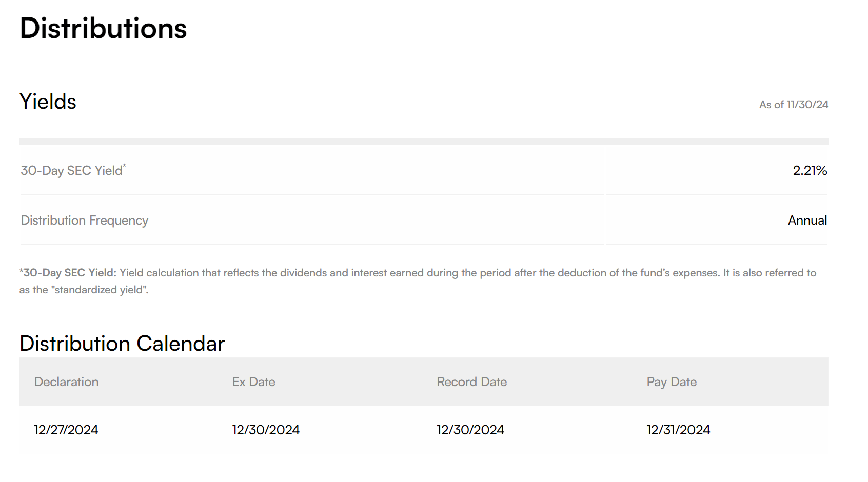The image size is (868, 482).
Task: Click the Ex Date column header
Action: (x=253, y=382)
